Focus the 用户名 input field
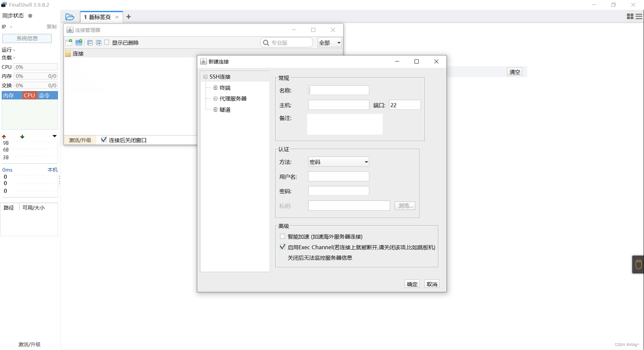 click(339, 176)
